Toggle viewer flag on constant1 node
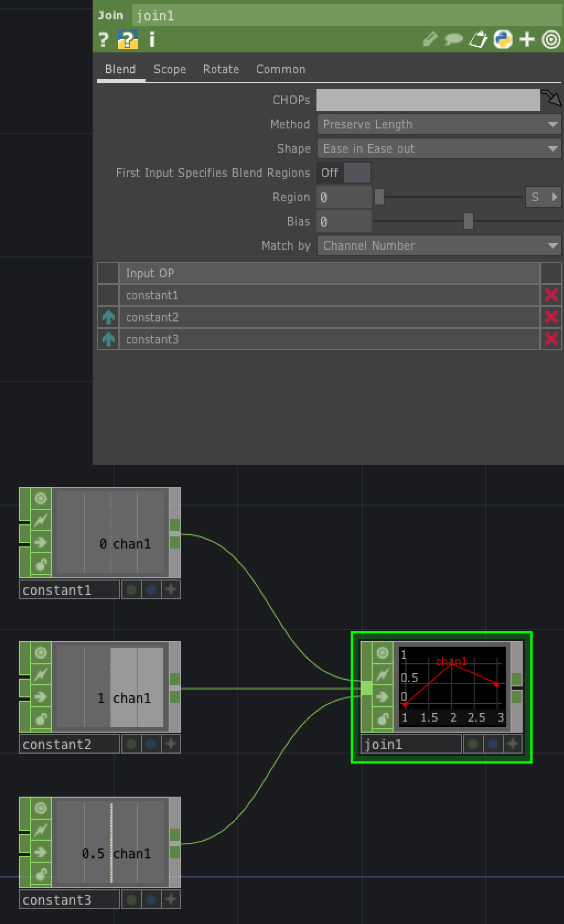The width and height of the screenshot is (564, 924). pyautogui.click(x=41, y=498)
